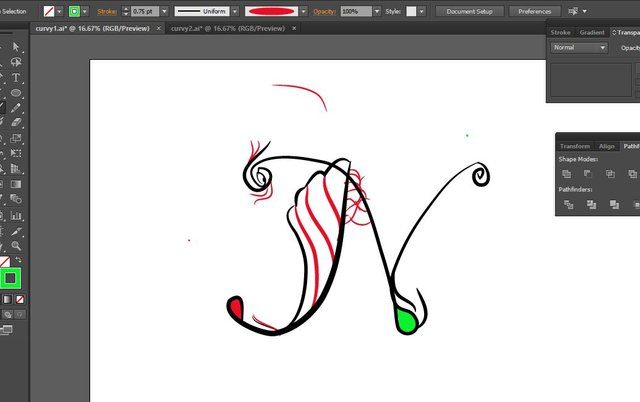Select the Perspective Grid tool
This screenshot has width=640, height=402.
click(x=16, y=169)
